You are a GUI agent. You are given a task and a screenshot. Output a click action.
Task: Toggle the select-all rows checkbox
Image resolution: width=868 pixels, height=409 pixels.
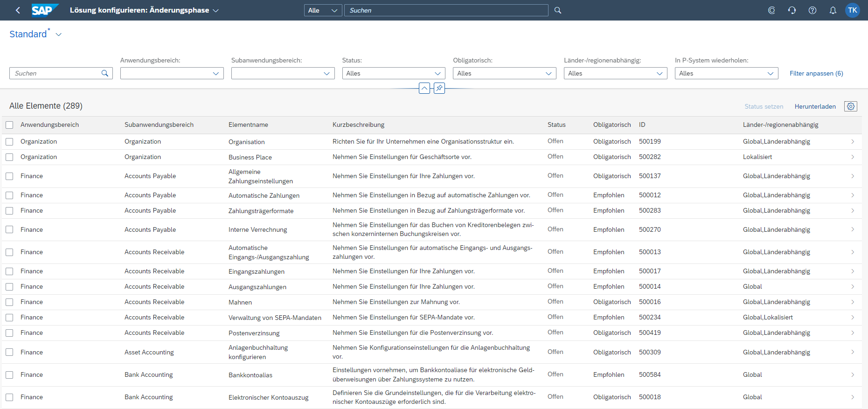9,125
